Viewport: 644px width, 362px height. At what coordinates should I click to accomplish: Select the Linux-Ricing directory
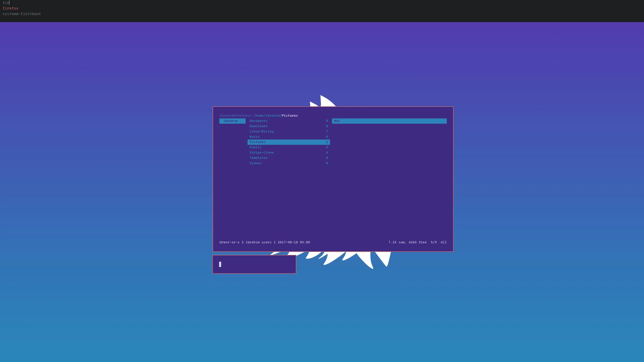point(261,131)
